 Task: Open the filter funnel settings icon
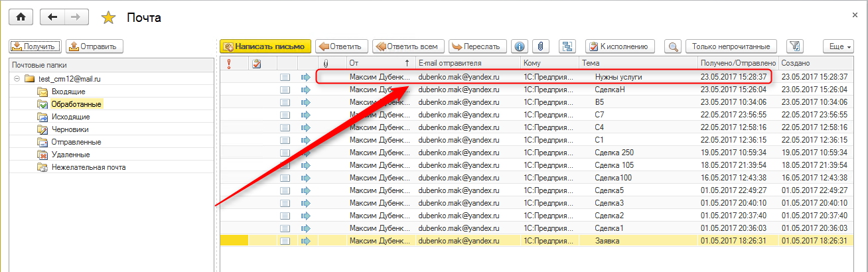tap(794, 46)
